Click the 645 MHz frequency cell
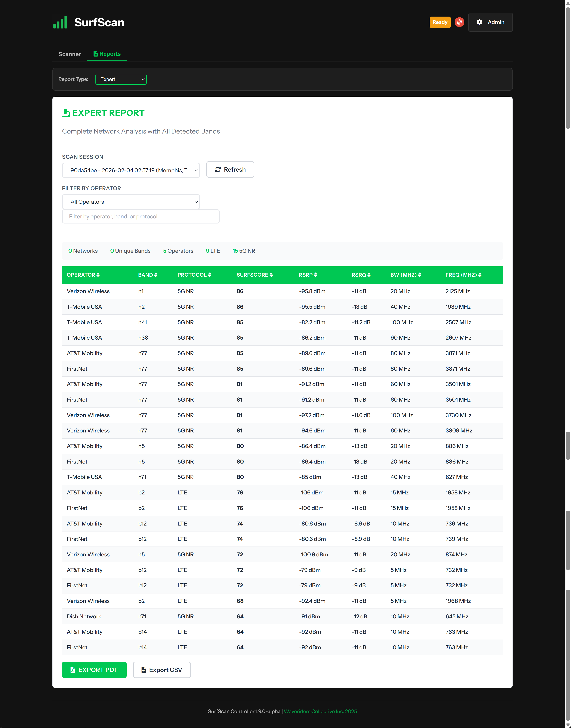Screen dimensions: 571x728 click(457, 616)
